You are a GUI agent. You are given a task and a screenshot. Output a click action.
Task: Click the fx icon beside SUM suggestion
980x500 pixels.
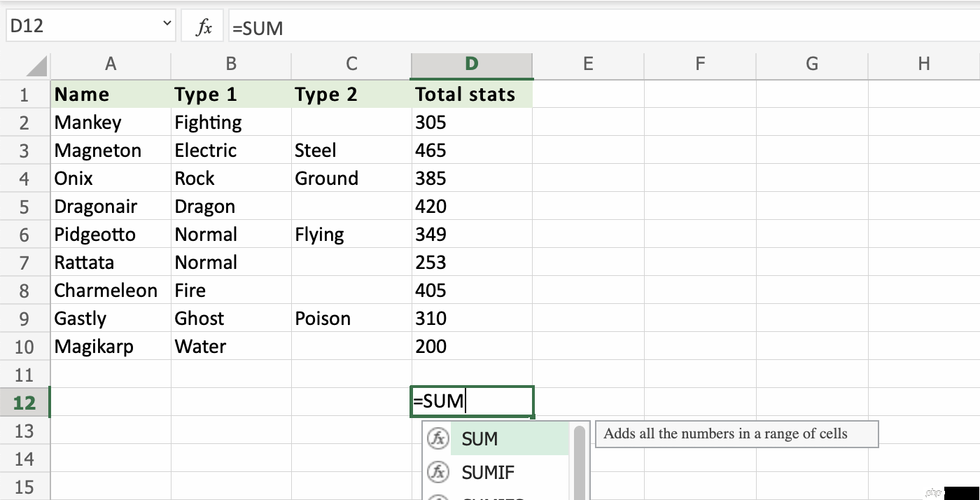point(437,439)
